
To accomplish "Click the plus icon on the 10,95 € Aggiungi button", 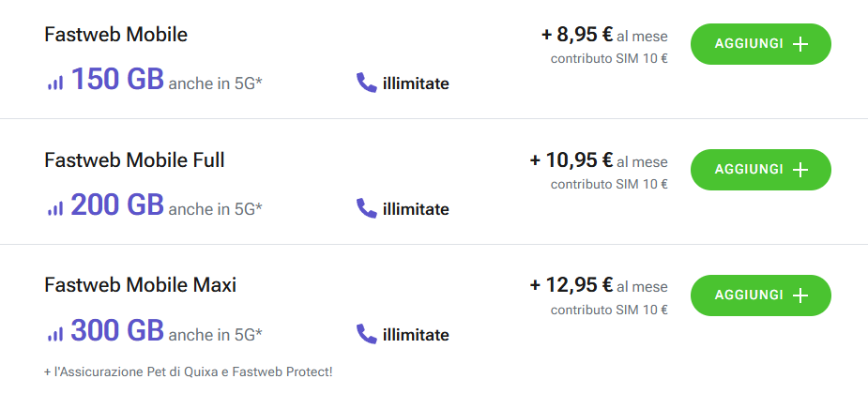I will pos(800,170).
